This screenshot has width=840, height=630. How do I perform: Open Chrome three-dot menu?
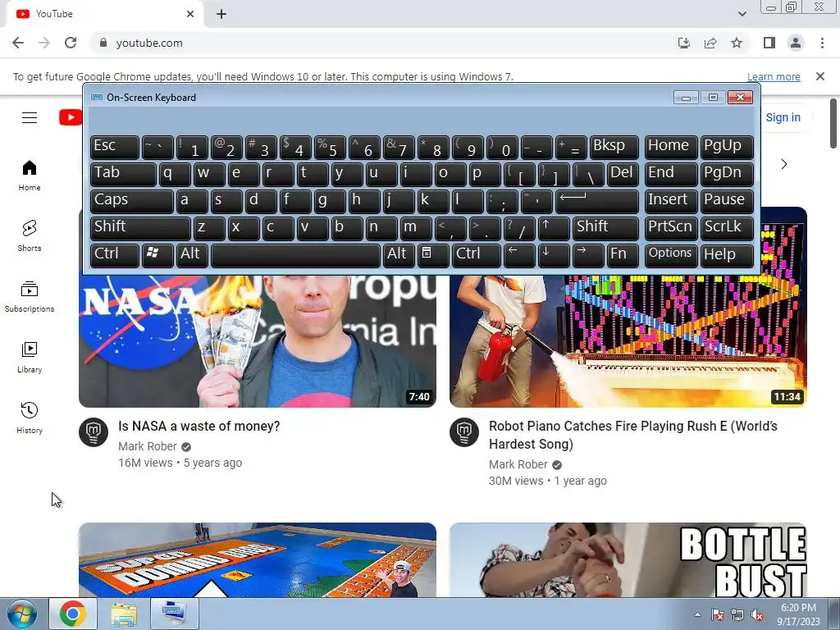[x=822, y=43]
